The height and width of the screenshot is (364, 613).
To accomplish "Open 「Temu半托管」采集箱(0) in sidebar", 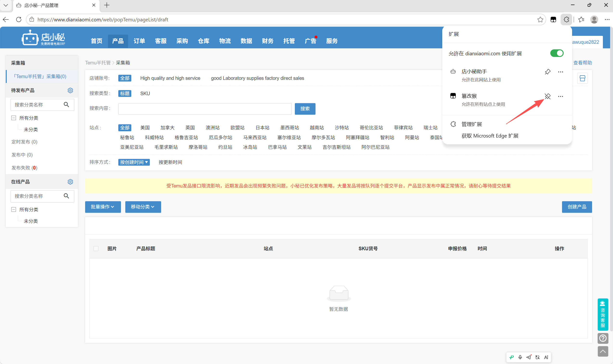I will (42, 76).
